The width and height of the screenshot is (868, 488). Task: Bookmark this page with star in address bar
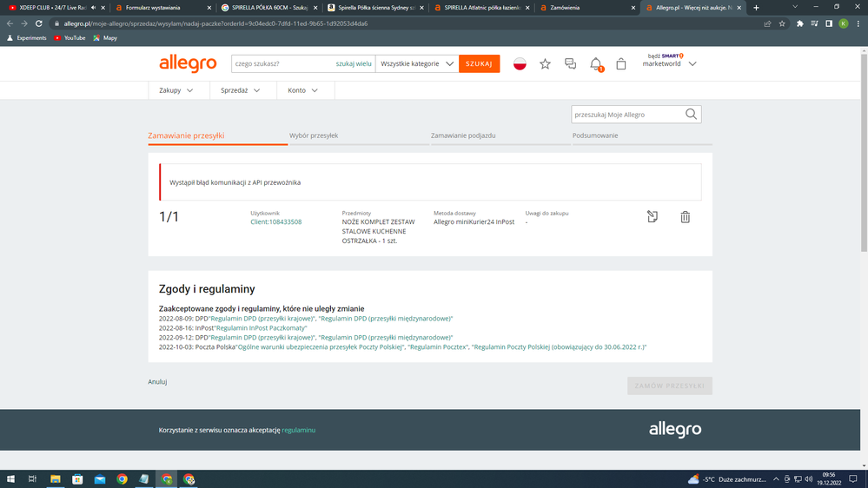point(782,23)
